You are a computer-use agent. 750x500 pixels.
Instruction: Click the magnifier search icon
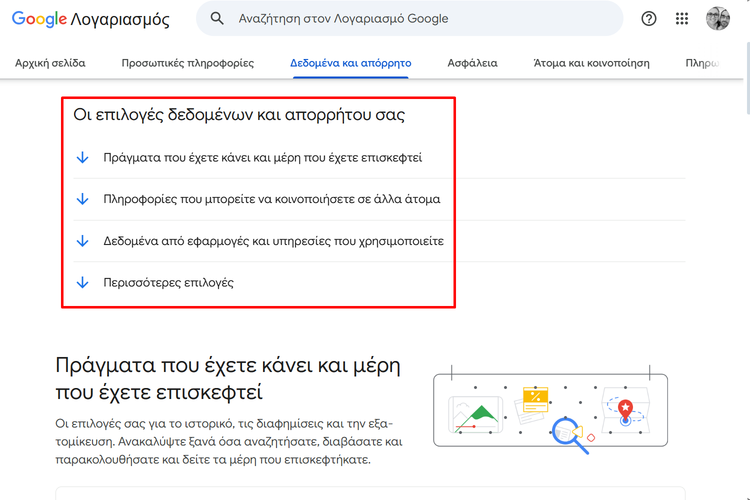[217, 19]
